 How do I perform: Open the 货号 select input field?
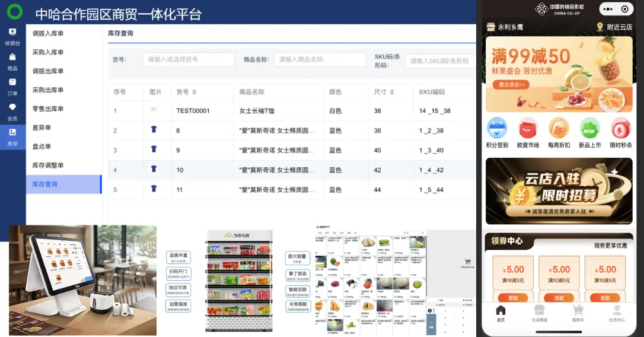pyautogui.click(x=189, y=60)
